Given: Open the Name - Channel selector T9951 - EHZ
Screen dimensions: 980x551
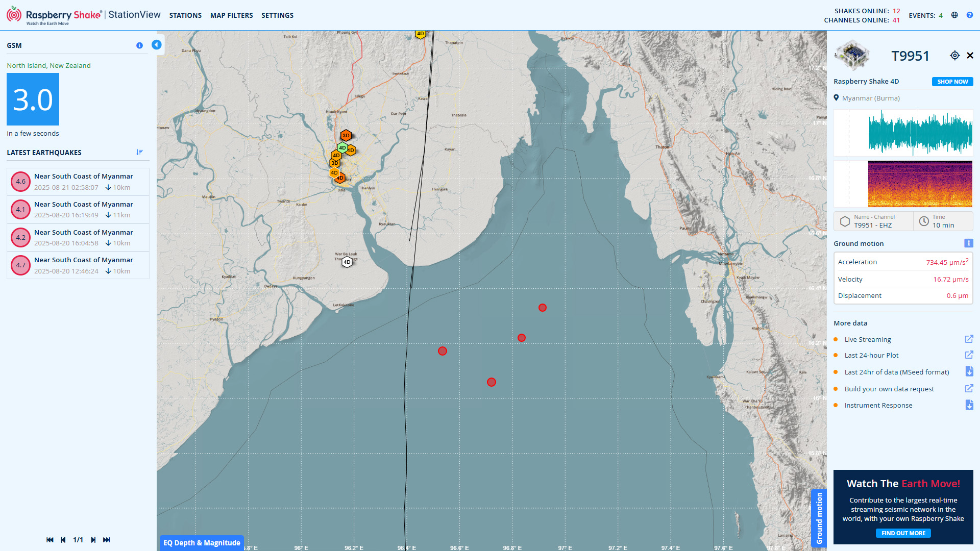Looking at the screenshot, I should pos(874,221).
